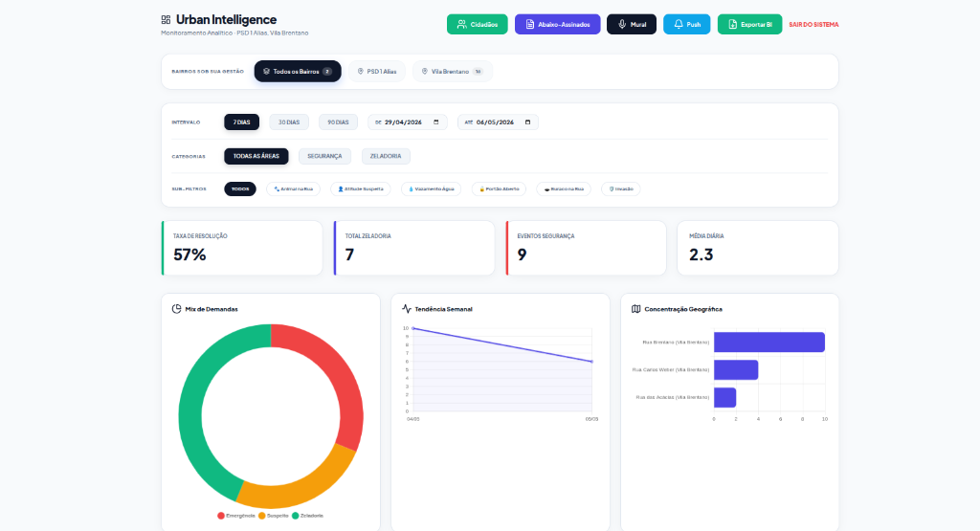980x531 pixels.
Task: Click the Mix de Demandas heading
Action: click(212, 309)
